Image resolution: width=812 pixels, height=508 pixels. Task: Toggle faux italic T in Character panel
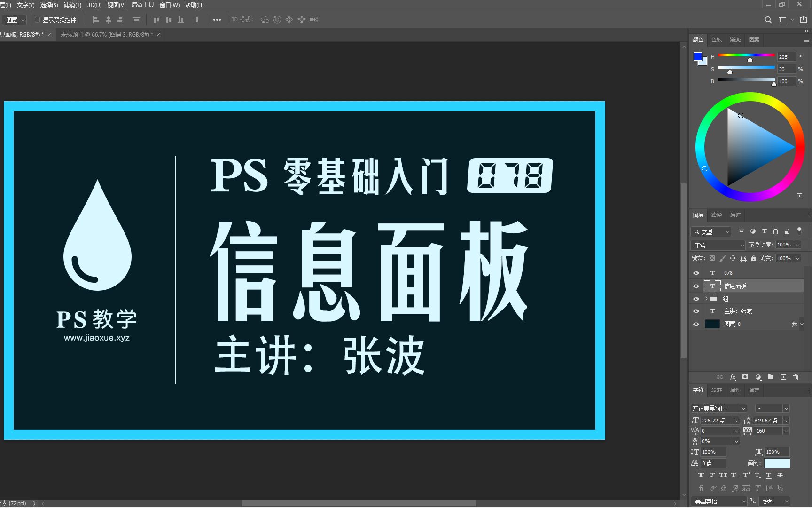click(x=712, y=476)
